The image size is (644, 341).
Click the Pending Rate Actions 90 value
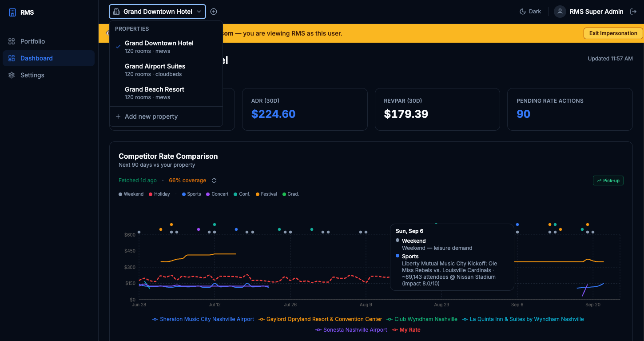point(523,114)
